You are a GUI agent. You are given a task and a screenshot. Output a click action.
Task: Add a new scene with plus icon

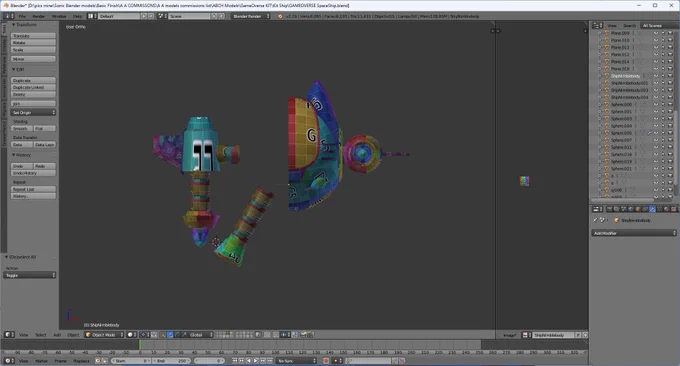click(x=214, y=16)
